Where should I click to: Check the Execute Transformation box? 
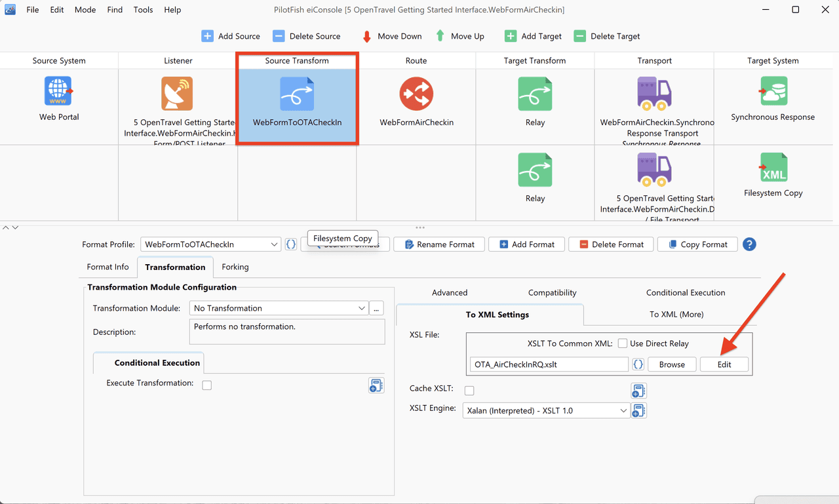[x=207, y=385]
